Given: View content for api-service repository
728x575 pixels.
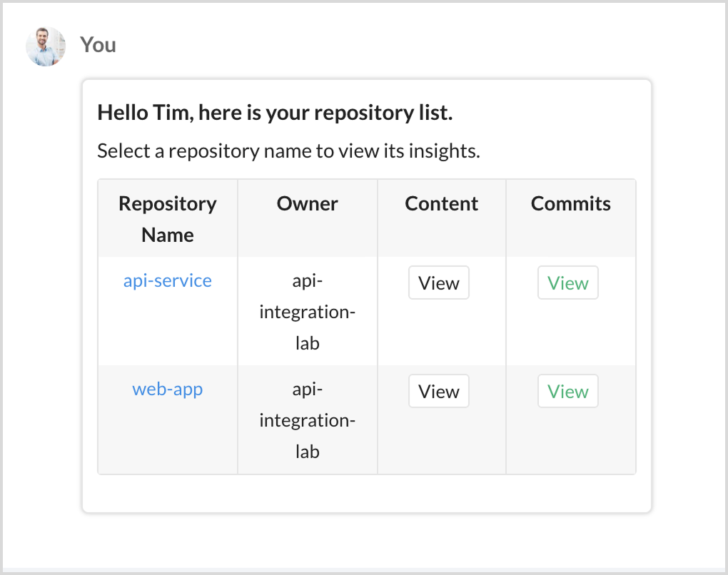Looking at the screenshot, I should coord(438,283).
